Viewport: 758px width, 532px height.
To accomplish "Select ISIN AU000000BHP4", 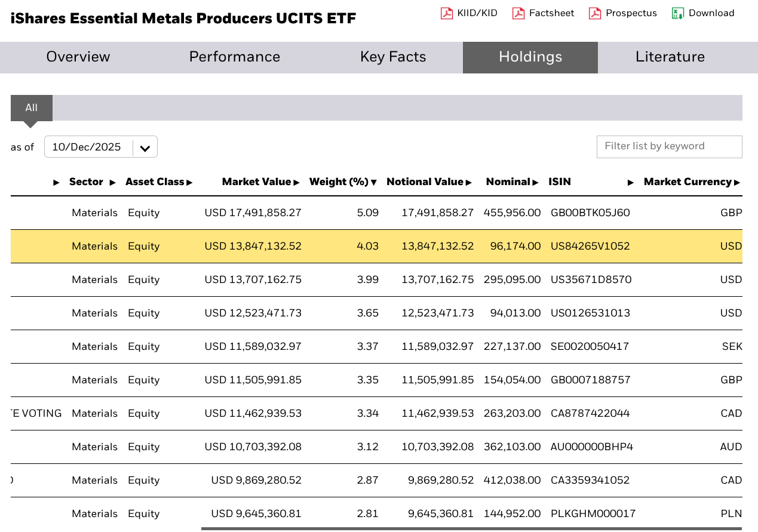I will click(592, 447).
